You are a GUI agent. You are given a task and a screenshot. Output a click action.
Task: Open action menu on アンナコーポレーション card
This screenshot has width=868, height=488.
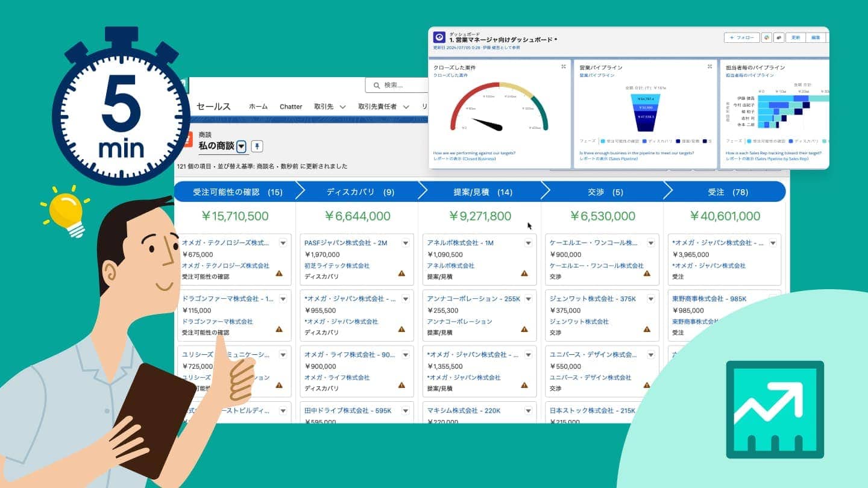(528, 299)
